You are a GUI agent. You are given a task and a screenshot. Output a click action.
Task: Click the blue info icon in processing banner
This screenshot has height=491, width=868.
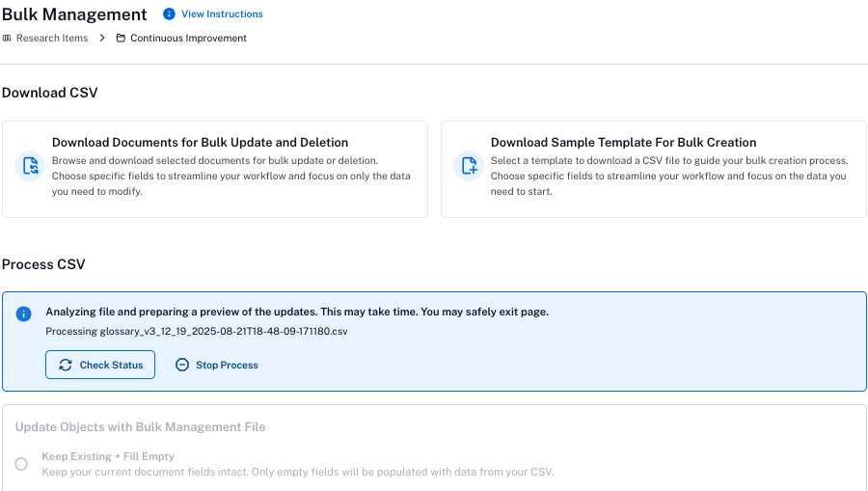click(24, 314)
